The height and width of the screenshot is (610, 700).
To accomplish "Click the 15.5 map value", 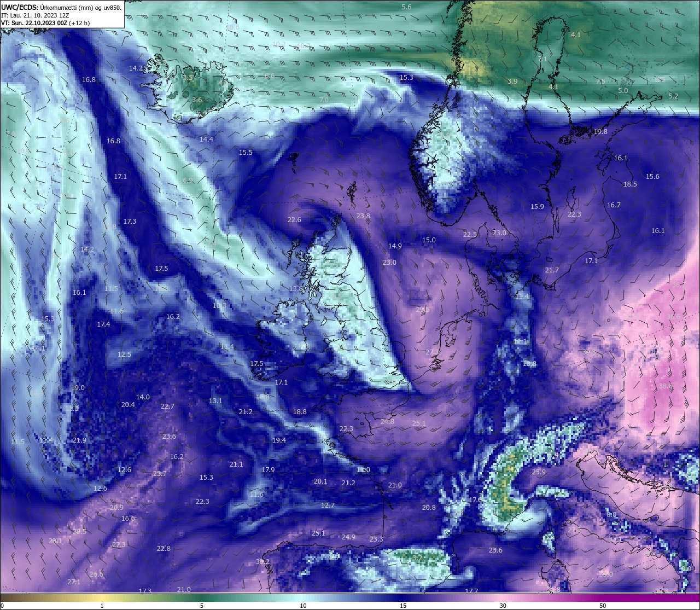I will [246, 152].
